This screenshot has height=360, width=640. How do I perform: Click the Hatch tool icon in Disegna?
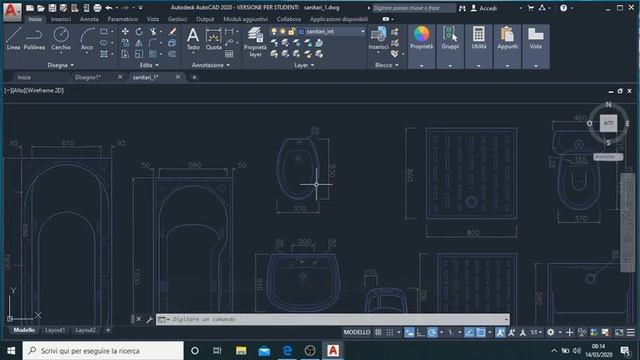pyautogui.click(x=104, y=54)
